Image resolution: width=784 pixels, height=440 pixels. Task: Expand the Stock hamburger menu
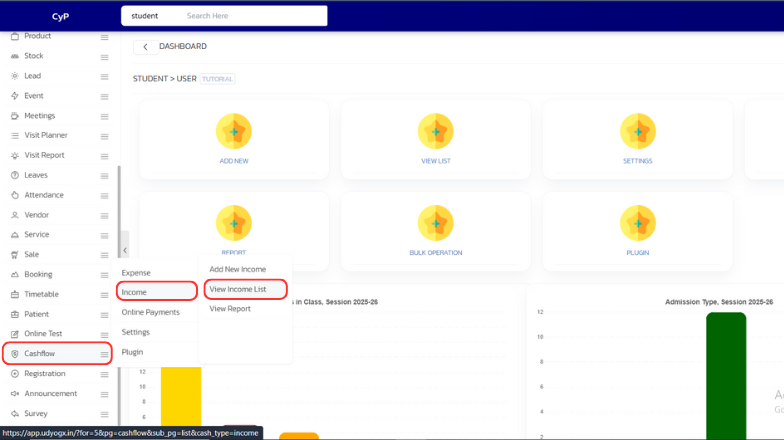[104, 56]
